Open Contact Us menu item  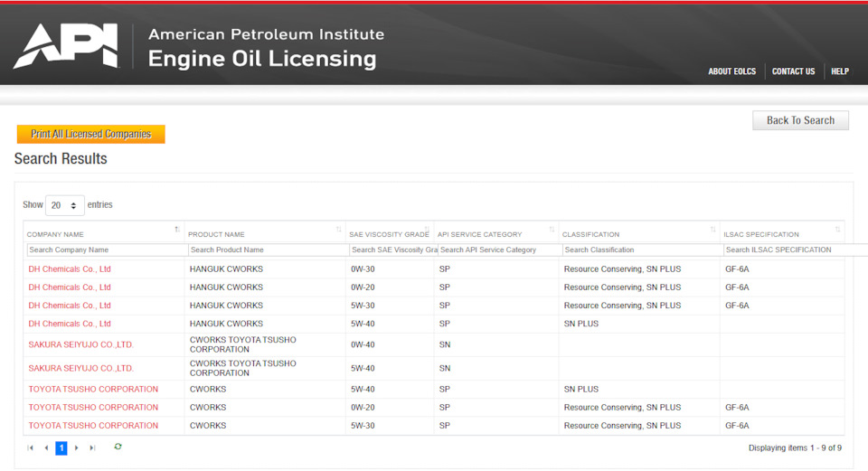point(793,71)
